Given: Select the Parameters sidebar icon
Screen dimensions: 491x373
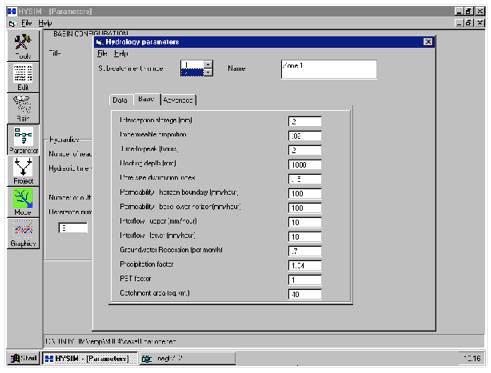Looking at the screenshot, I should 23,140.
